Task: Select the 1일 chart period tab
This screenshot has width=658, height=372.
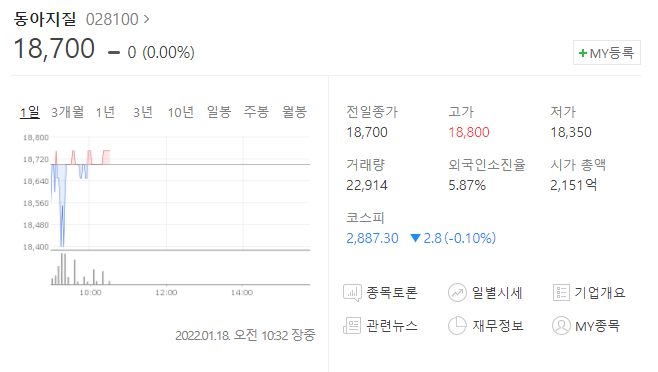Action: click(30, 112)
